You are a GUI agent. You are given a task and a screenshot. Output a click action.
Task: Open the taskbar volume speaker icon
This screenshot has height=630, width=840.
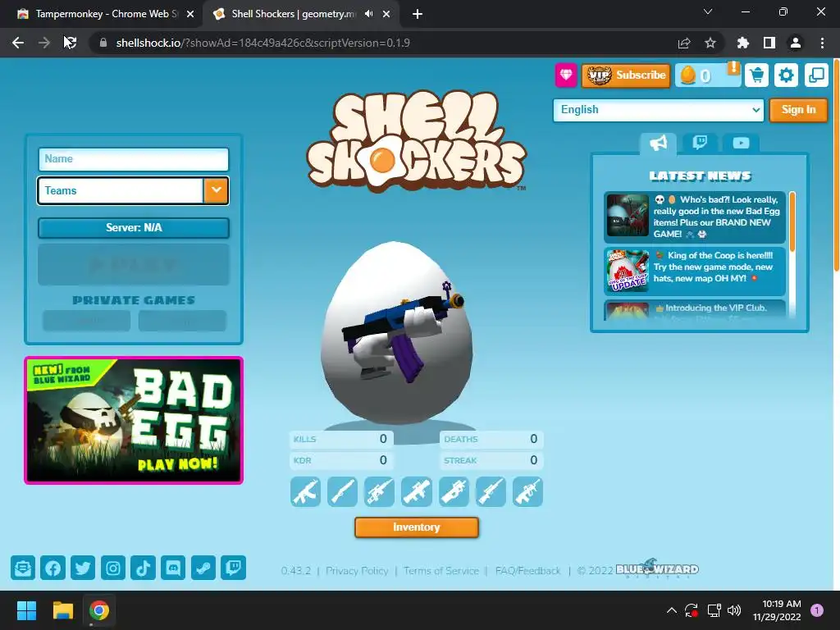point(734,610)
